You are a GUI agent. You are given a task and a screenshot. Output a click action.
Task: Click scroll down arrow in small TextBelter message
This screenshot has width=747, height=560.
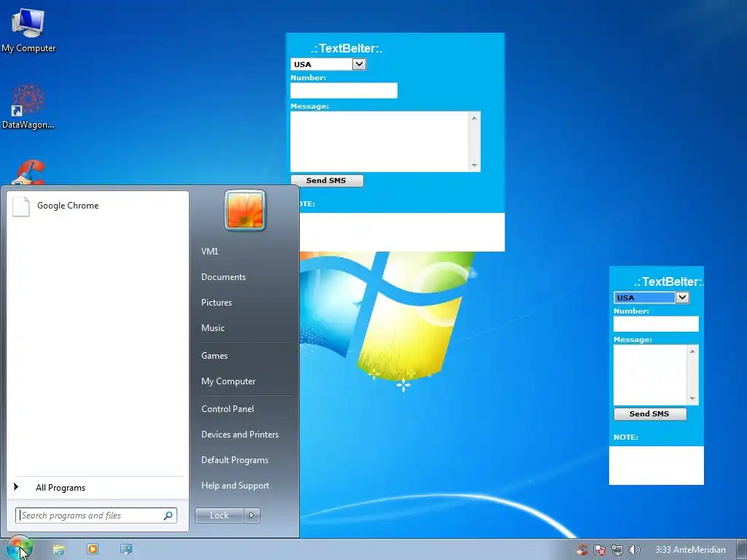(x=692, y=399)
